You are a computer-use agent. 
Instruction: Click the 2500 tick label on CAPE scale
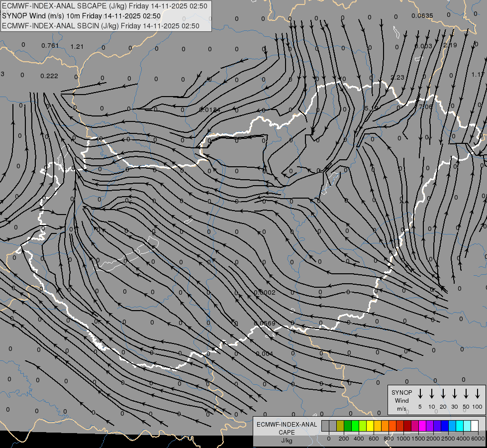tap(448, 439)
